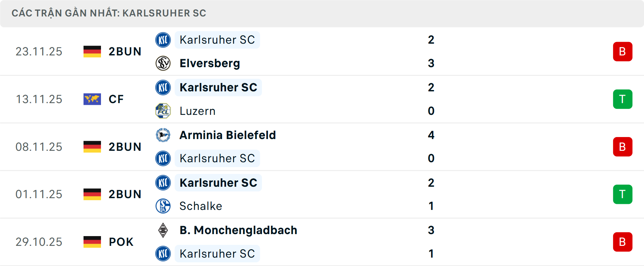Click green T result badge for Luzern match
Screen dimensions: 644x266
tap(623, 99)
